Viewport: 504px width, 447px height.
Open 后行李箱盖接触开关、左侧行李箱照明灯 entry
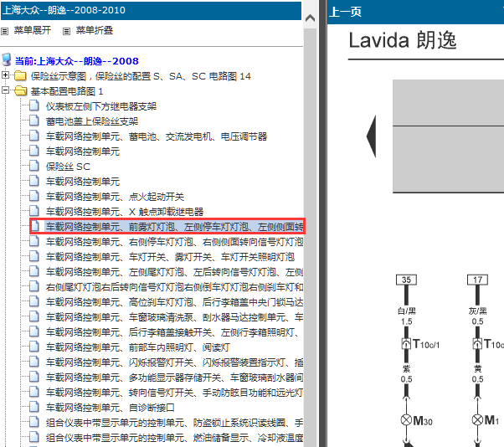click(174, 332)
